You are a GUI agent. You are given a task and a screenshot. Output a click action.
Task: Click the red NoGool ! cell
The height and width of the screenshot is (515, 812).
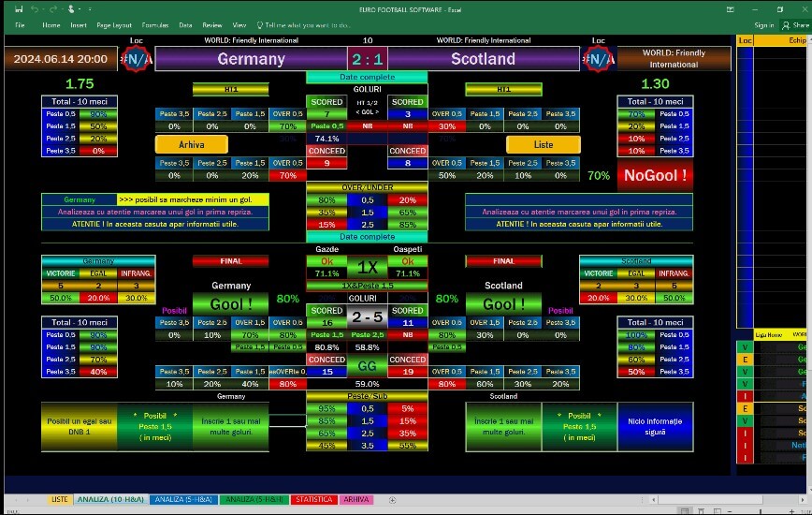point(655,175)
